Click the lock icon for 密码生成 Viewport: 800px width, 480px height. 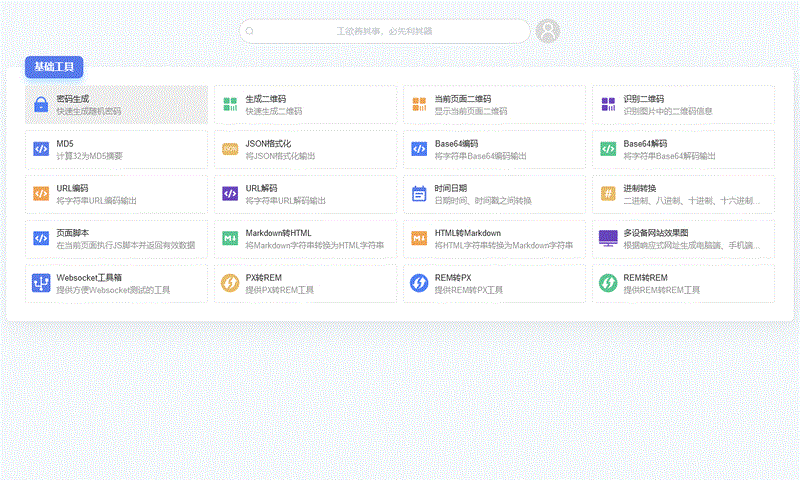pos(41,105)
